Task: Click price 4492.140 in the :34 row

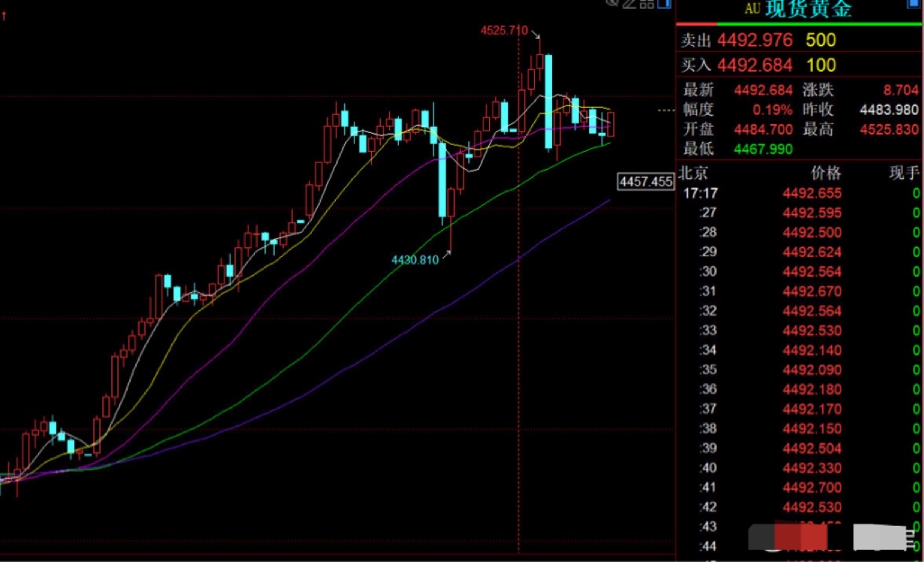Action: tap(812, 350)
